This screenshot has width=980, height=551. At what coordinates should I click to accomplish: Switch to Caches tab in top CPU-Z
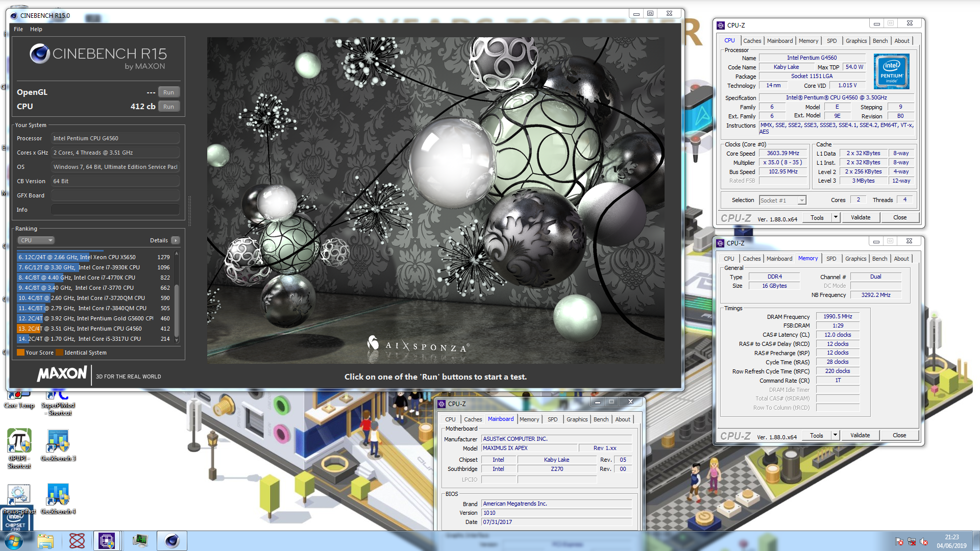(752, 41)
